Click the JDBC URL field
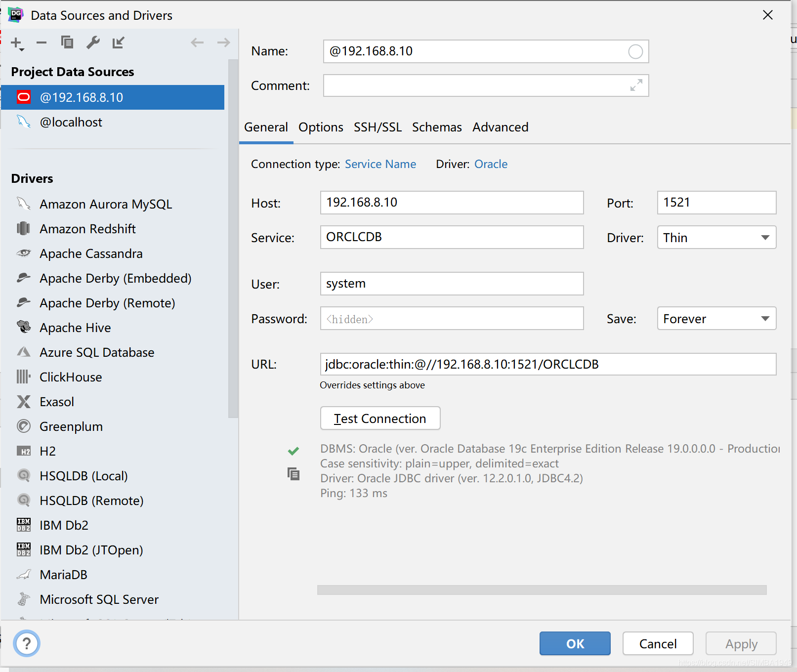 [x=548, y=364]
